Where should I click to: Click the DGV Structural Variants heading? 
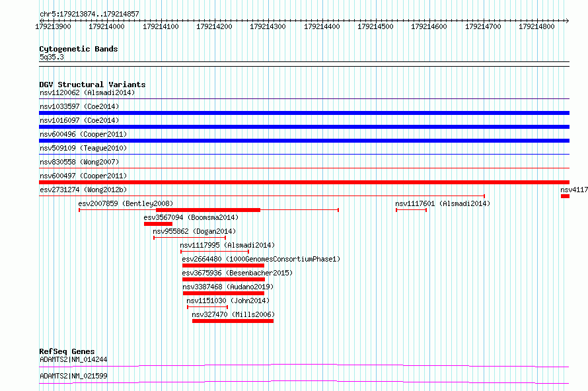click(x=92, y=85)
